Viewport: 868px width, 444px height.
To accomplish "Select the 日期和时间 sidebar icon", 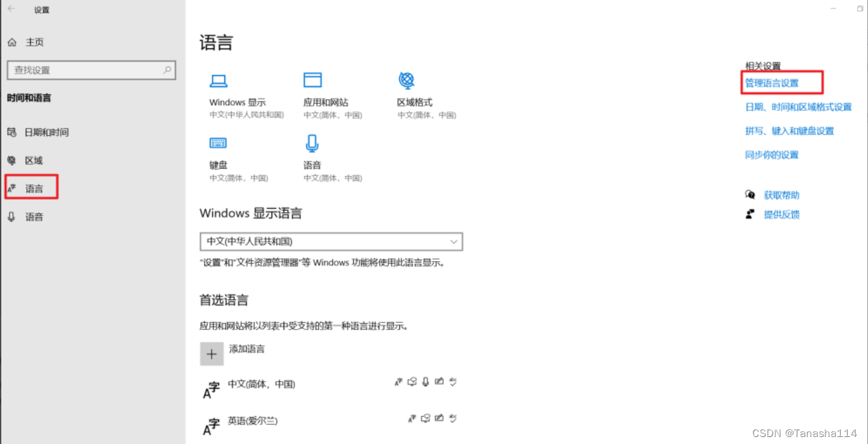I will tap(11, 132).
